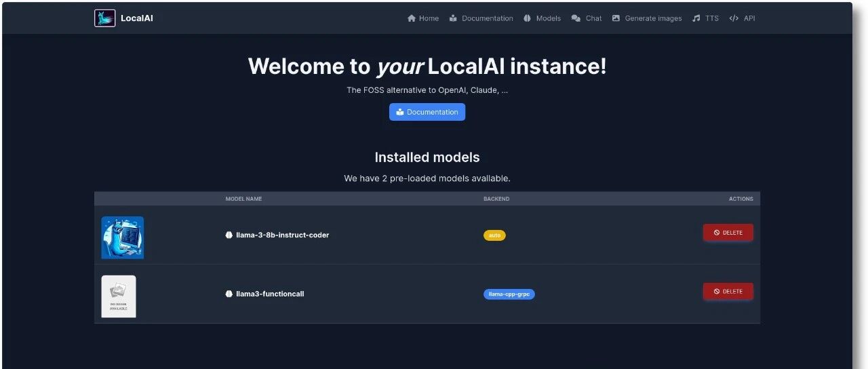Go to Home in the navigation bar
868x369 pixels.
[x=423, y=18]
